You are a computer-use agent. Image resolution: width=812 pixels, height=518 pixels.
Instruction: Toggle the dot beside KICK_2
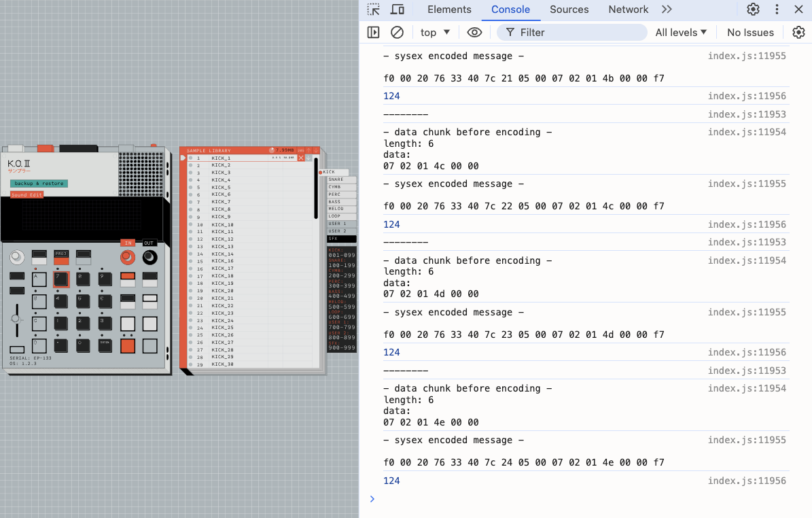point(190,165)
